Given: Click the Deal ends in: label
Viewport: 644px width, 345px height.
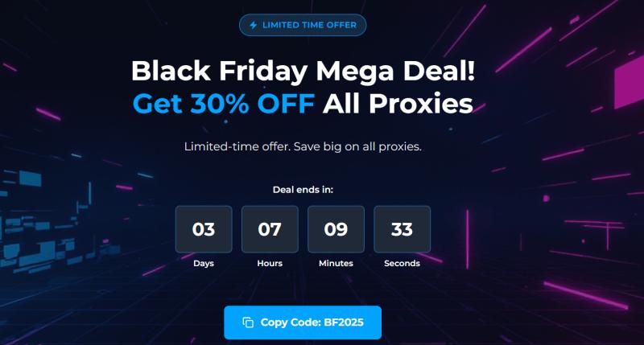Looking at the screenshot, I should tap(303, 190).
